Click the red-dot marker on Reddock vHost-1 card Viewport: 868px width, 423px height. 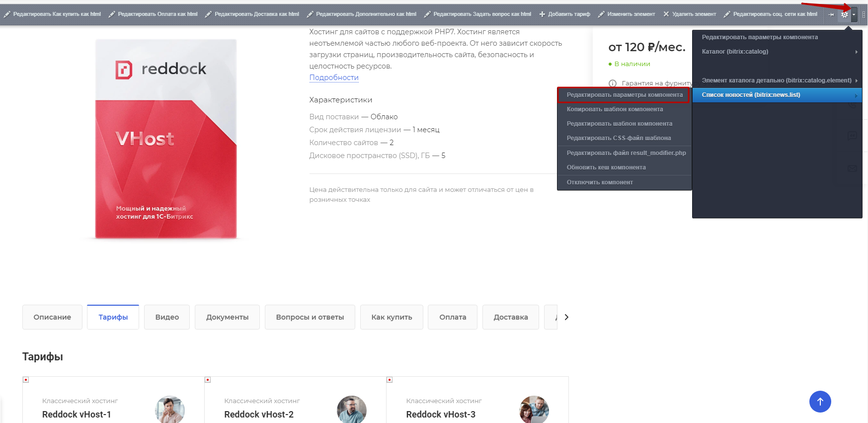point(26,380)
